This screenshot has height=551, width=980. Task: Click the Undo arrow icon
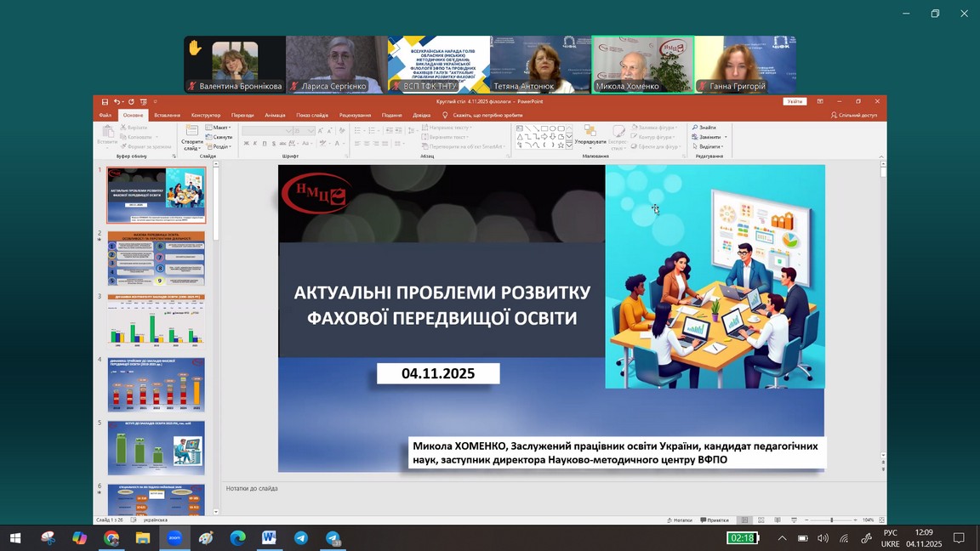117,101
